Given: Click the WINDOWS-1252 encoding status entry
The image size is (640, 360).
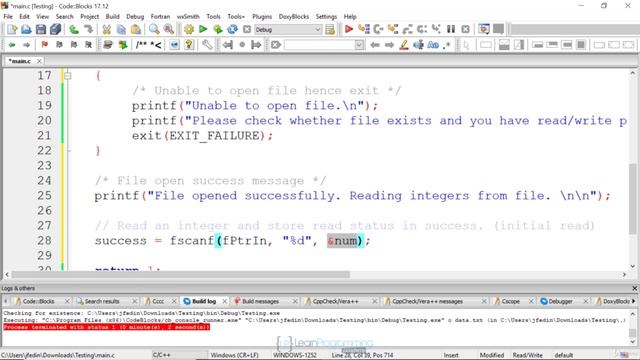Looking at the screenshot, I should [295, 355].
